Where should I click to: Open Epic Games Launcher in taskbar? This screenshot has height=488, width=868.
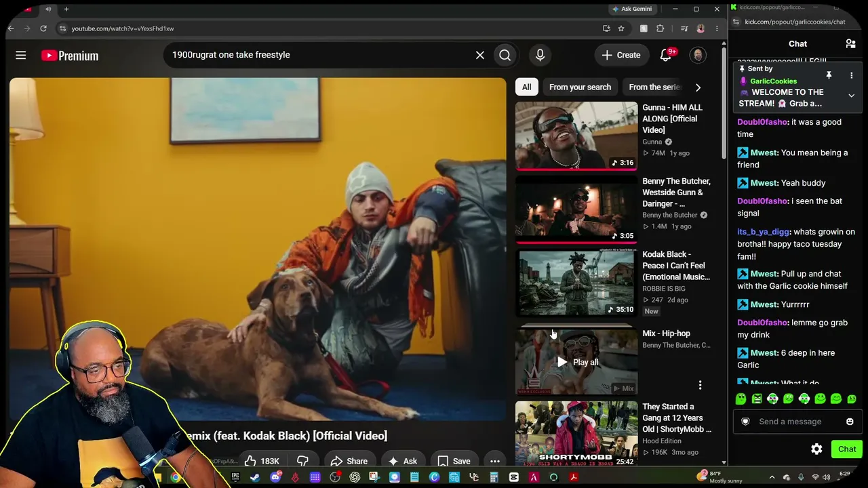[x=235, y=477]
